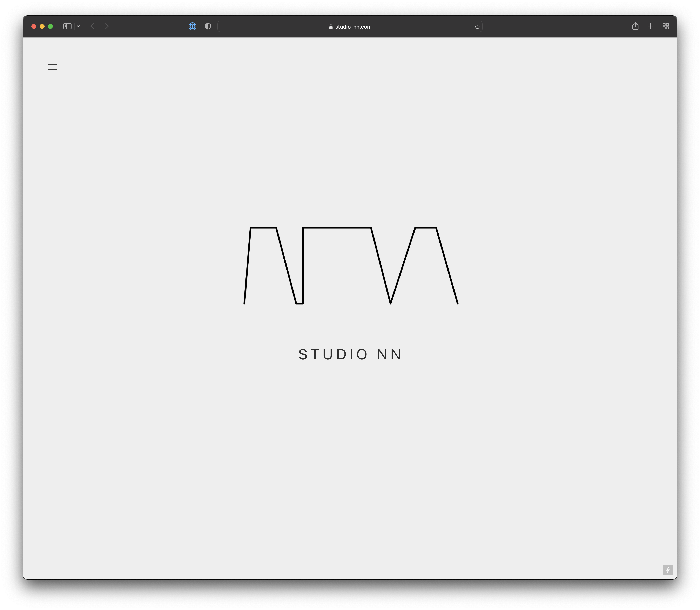Open the Share sheet icon
This screenshot has height=610, width=700.
click(635, 26)
